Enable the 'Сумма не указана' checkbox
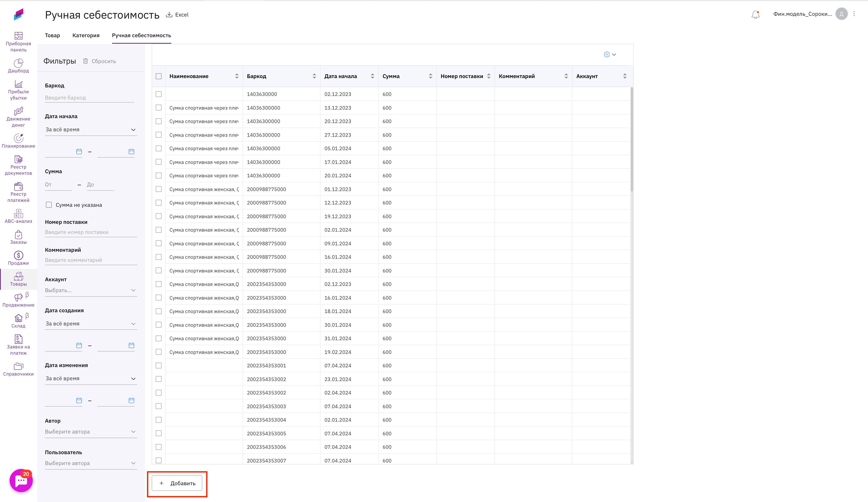This screenshot has width=868, height=502. [x=49, y=205]
